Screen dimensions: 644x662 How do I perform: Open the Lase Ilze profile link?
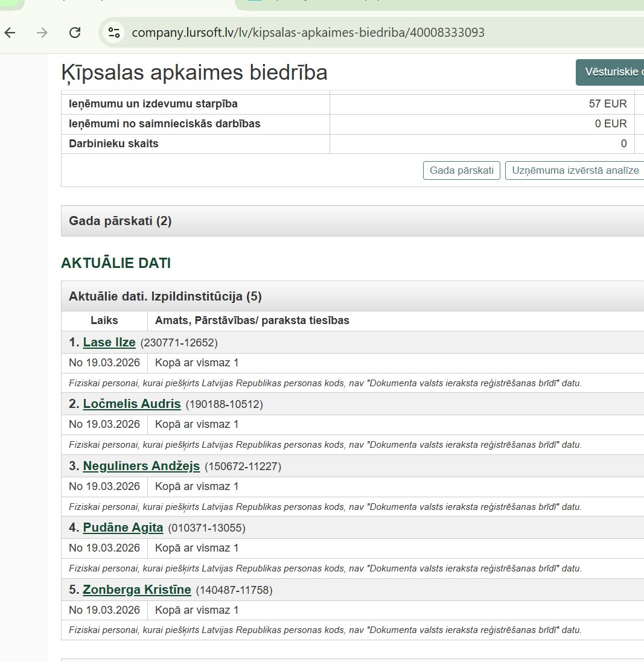tap(109, 342)
